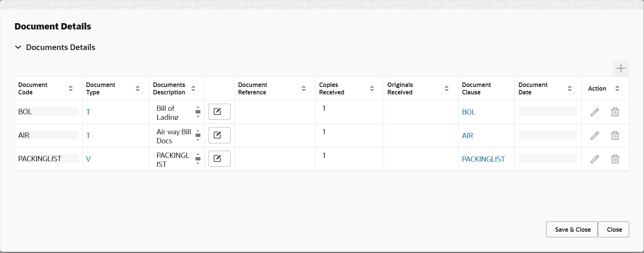Click the V document type link
The height and width of the screenshot is (253, 644).
[88, 159]
